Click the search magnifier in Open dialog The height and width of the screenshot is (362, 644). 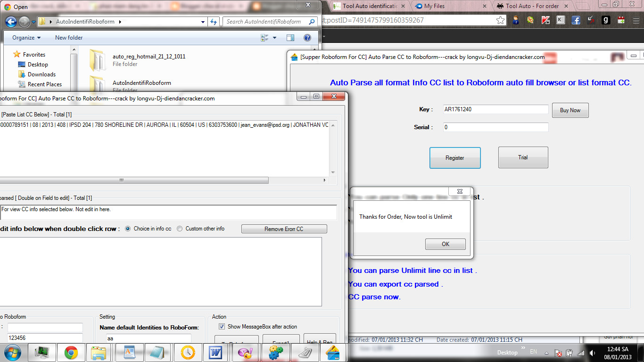pos(312,22)
